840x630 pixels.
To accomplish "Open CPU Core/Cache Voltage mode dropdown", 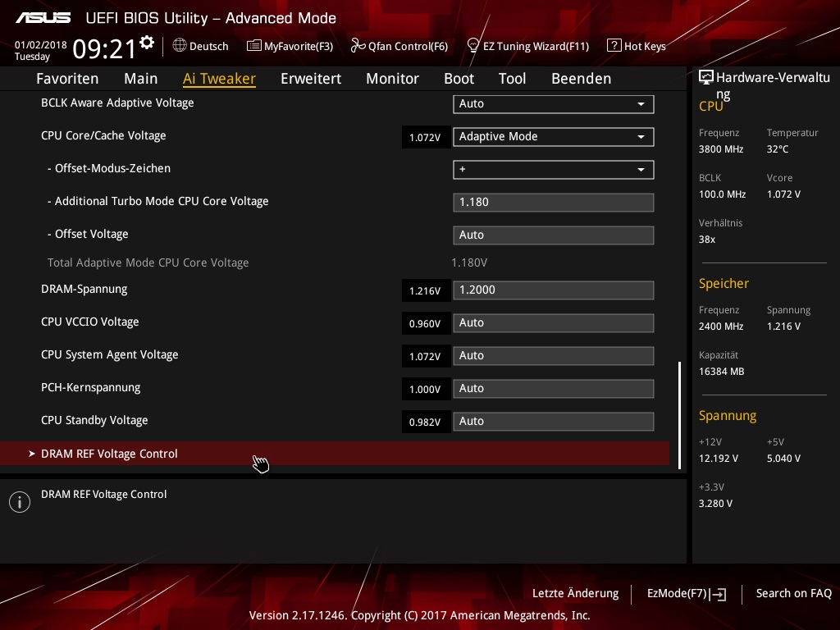I will pos(554,137).
